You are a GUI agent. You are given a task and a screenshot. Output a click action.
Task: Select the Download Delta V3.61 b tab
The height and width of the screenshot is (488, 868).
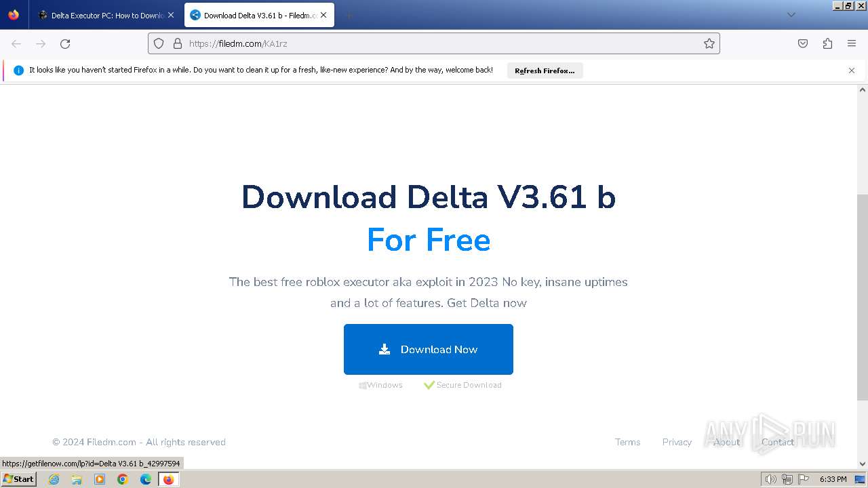tap(259, 15)
